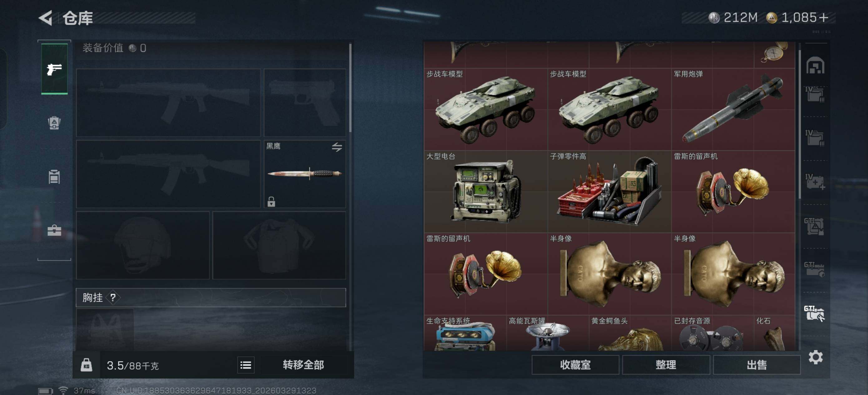Image resolution: width=868 pixels, height=395 pixels.
Task: Toggle the lock icon on 黑鹰 knife
Action: click(271, 202)
